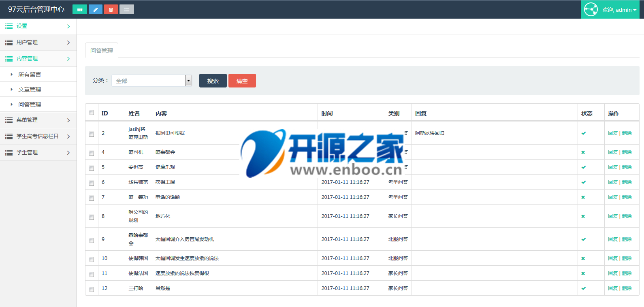
Task: Click the list icon beside 用户管理
Action: tap(9, 43)
